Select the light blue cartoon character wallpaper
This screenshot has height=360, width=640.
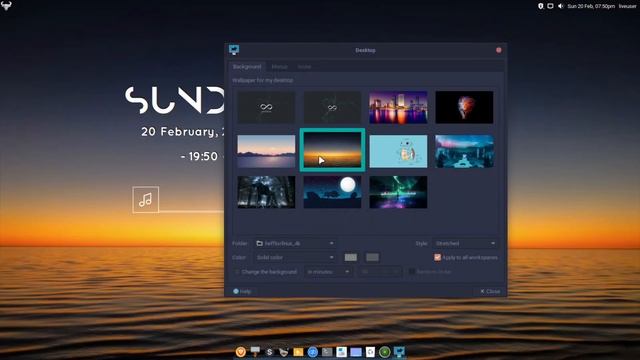tap(398, 151)
